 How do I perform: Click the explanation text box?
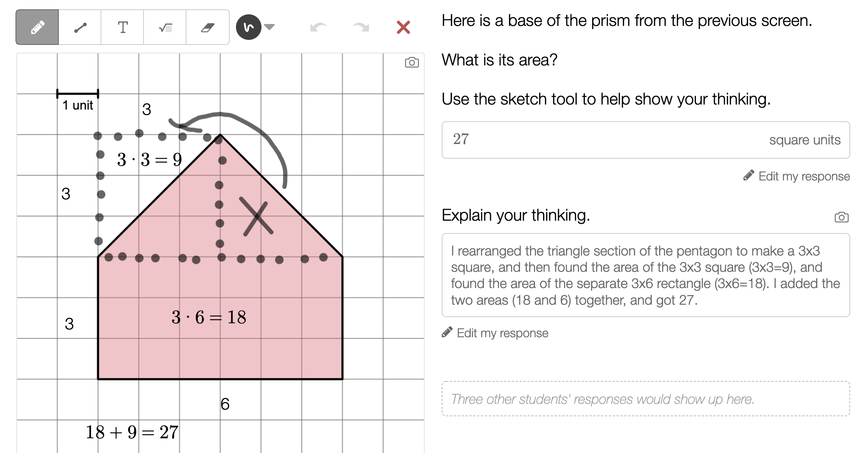point(645,275)
